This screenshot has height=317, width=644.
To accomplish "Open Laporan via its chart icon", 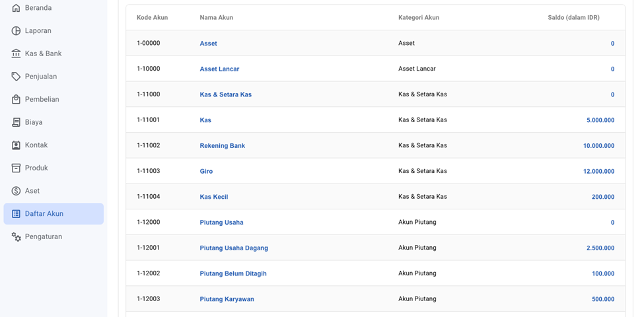I will pos(17,31).
